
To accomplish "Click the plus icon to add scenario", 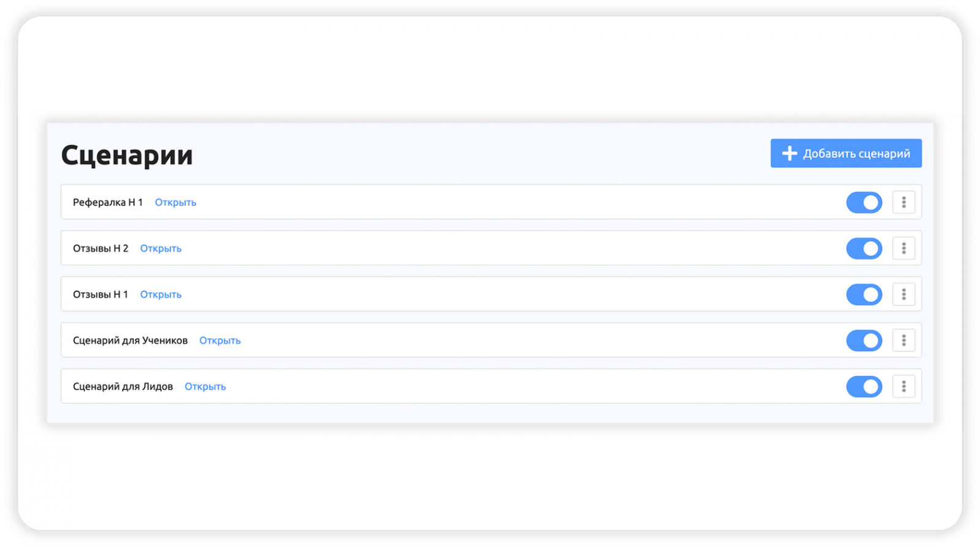I will click(790, 154).
